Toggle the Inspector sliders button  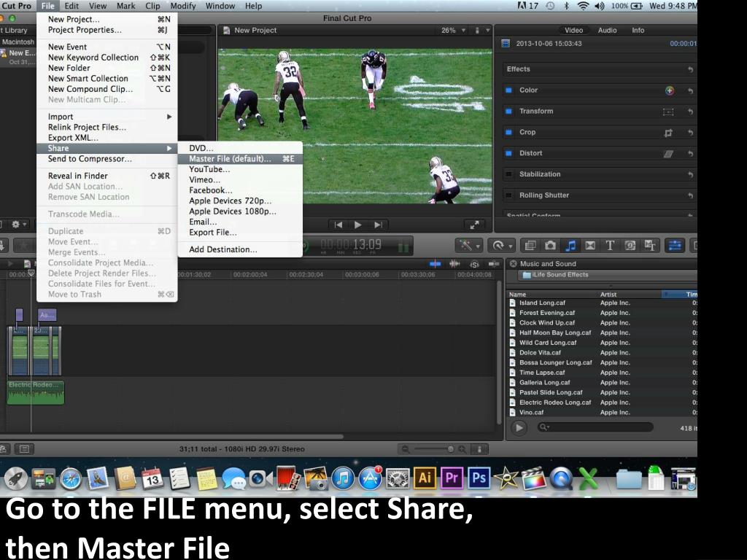click(x=675, y=245)
